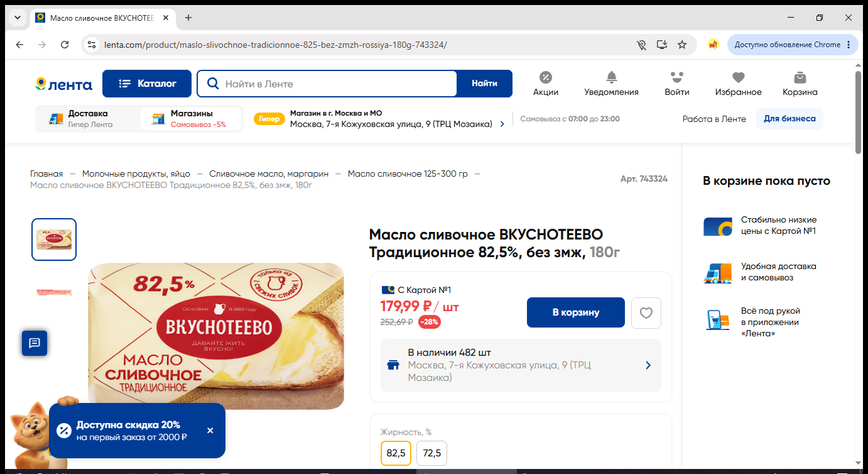Choose 72,5 fat percentage option

pos(431,453)
